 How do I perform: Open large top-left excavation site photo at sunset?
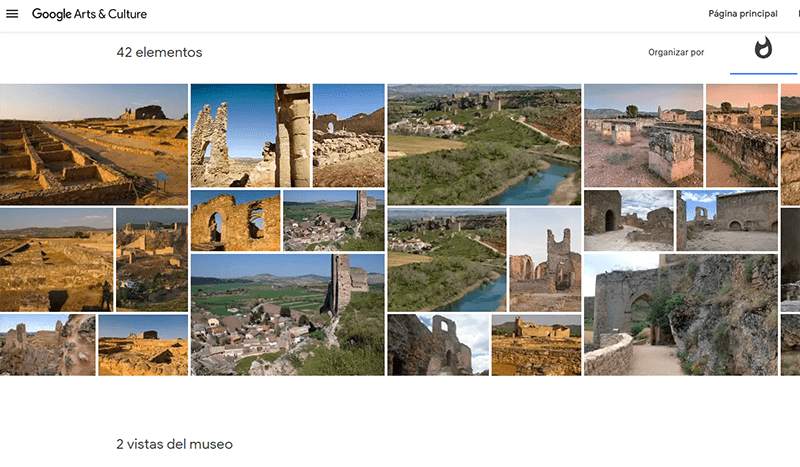[93, 143]
